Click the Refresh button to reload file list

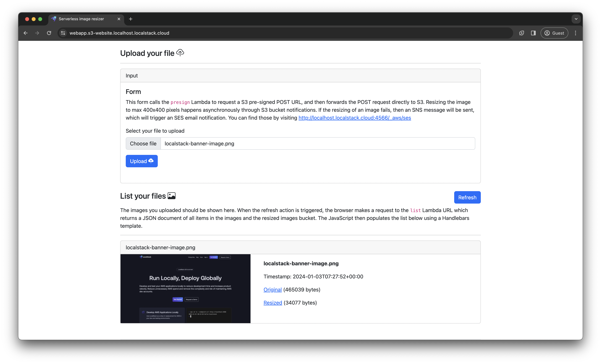pos(467,197)
